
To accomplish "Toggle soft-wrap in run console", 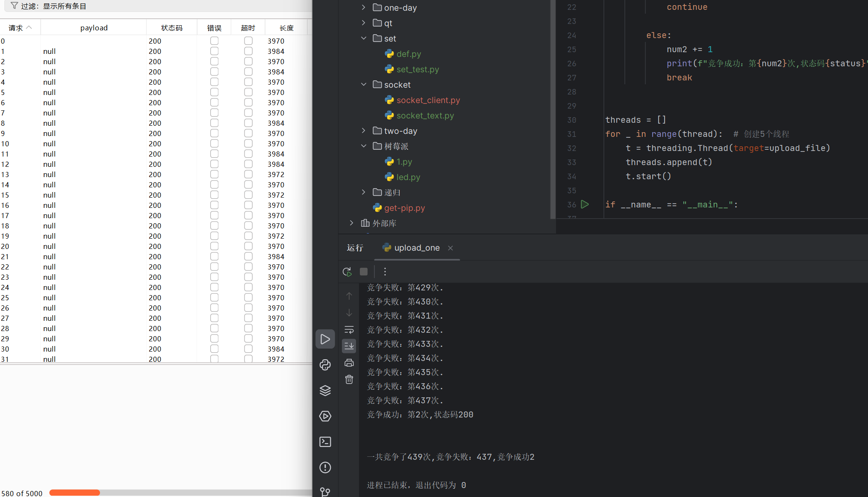I will click(x=349, y=329).
